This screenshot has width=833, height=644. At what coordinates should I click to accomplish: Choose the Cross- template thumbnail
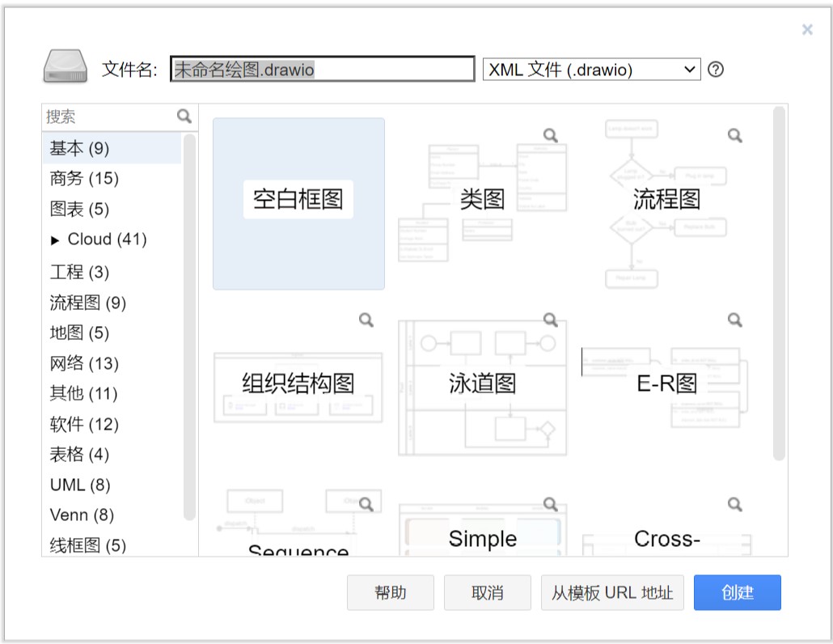[666, 522]
